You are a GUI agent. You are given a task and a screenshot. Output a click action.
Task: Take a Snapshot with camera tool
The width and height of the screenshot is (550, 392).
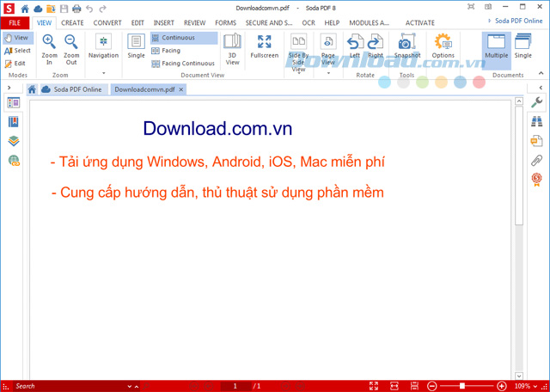coord(407,46)
